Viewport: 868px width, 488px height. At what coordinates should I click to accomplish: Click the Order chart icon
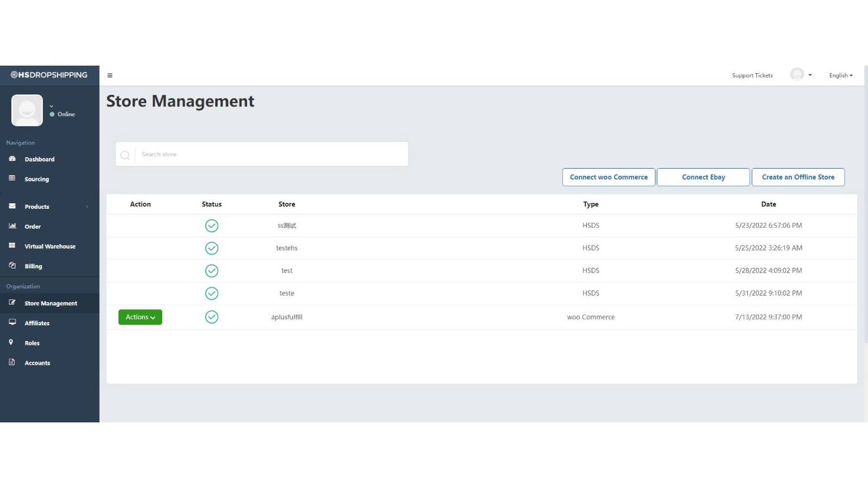(x=12, y=226)
